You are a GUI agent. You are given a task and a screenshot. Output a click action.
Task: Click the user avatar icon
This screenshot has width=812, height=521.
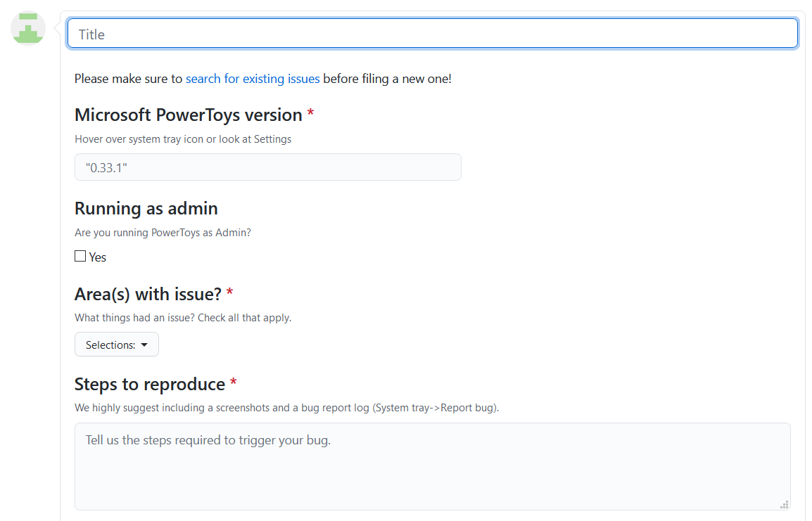28,28
